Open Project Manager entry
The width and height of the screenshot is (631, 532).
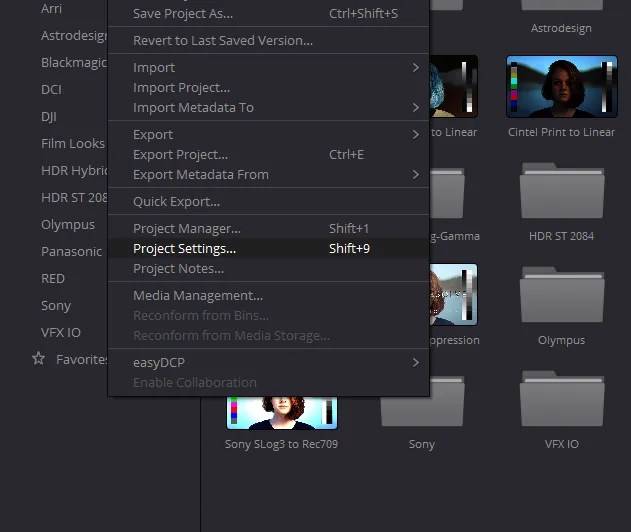[x=268, y=229]
